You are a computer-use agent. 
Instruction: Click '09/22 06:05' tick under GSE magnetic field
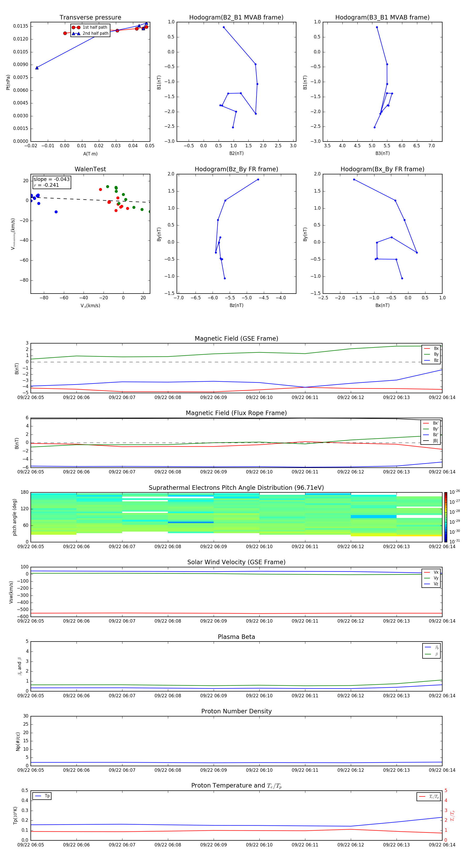(31, 398)
